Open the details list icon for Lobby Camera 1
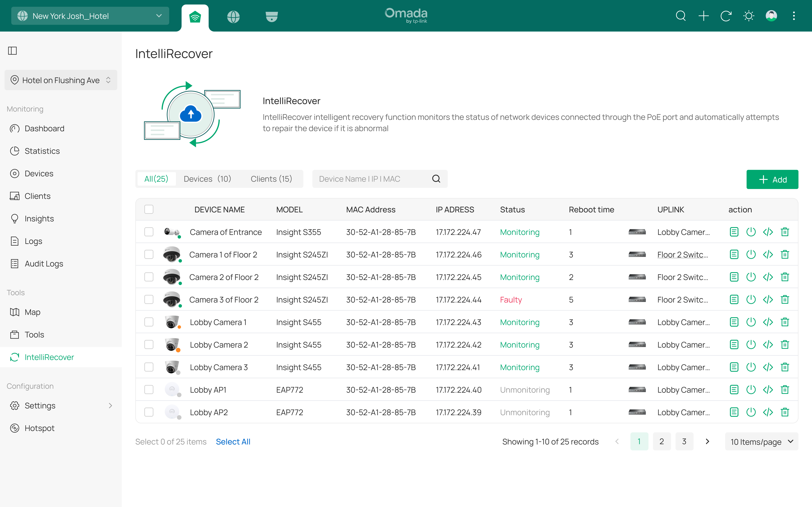This screenshot has height=507, width=812. [x=734, y=322]
